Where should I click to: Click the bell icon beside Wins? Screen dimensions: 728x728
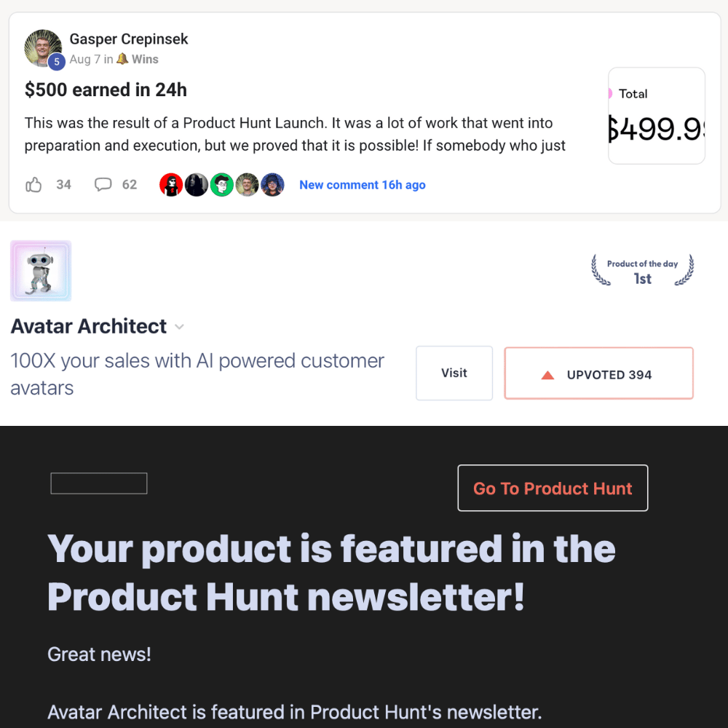pyautogui.click(x=122, y=60)
